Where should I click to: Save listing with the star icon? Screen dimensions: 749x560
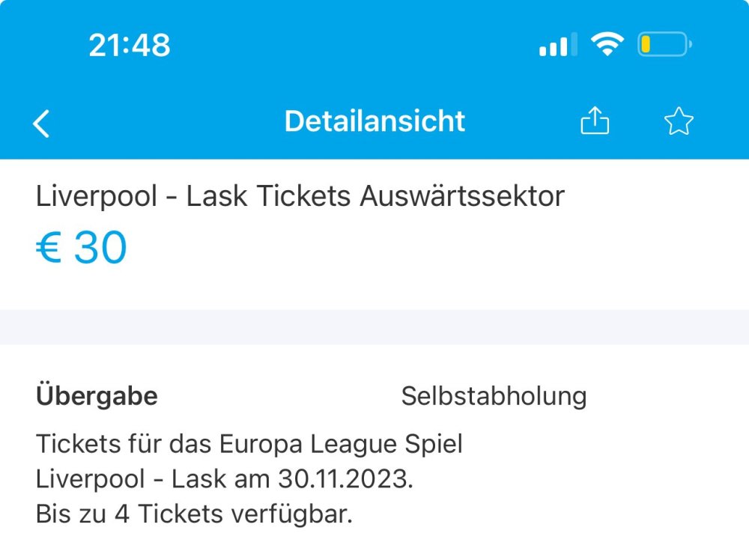(679, 121)
